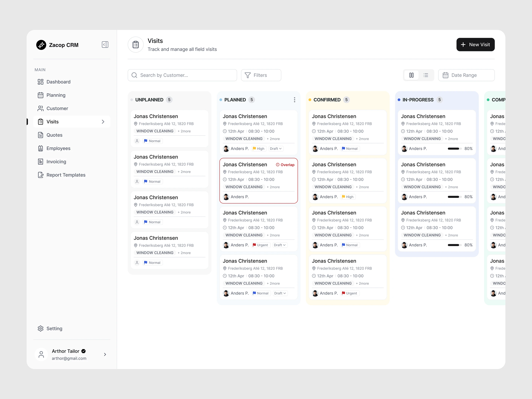Click the Invoicing receipt icon
The image size is (532, 399).
pos(40,162)
